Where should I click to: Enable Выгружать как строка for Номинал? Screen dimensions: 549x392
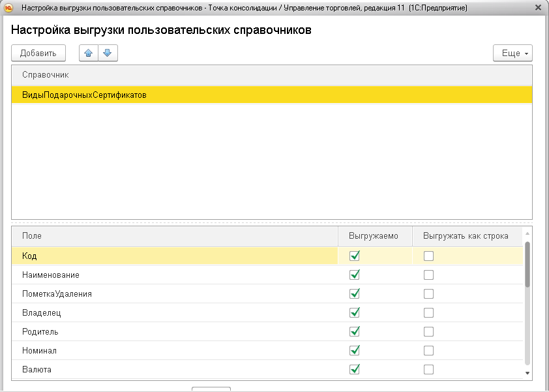(428, 351)
